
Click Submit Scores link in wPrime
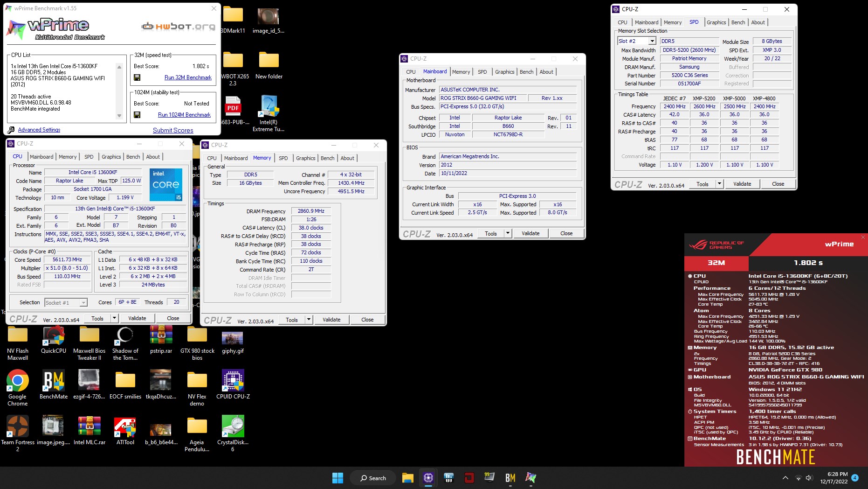(173, 130)
